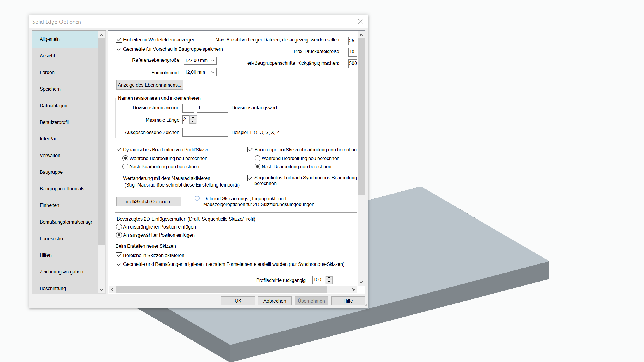This screenshot has width=644, height=362.
Task: Toggle Bereiche in Skizzen aktivieren checkbox
Action: tap(119, 255)
